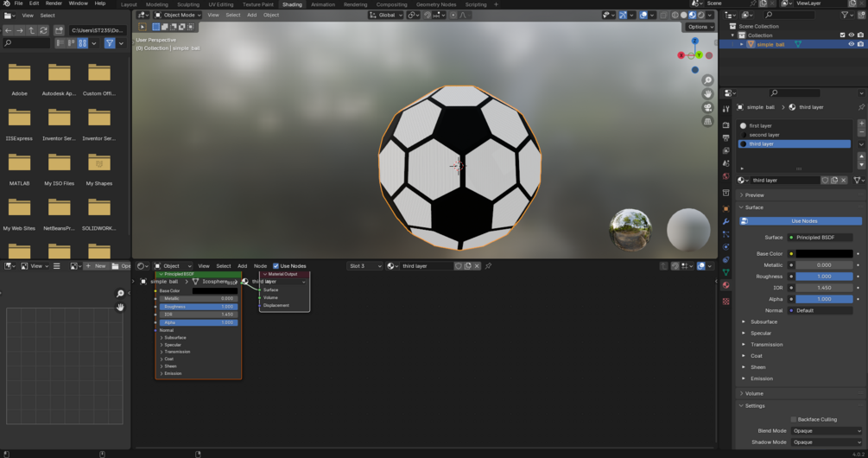Open the viewport Options dropdown
Viewport: 868px width, 458px height.
tap(700, 27)
